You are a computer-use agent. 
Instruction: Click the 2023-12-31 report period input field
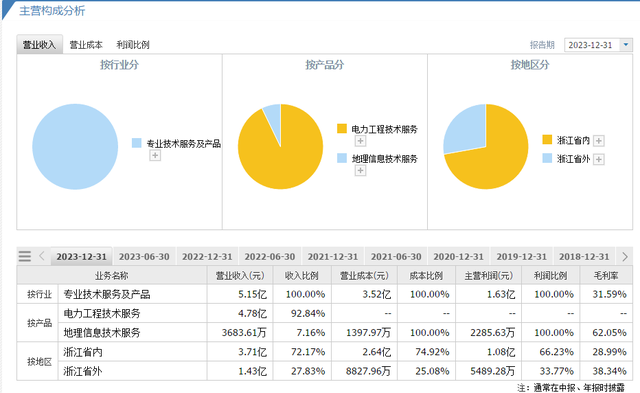pos(592,45)
